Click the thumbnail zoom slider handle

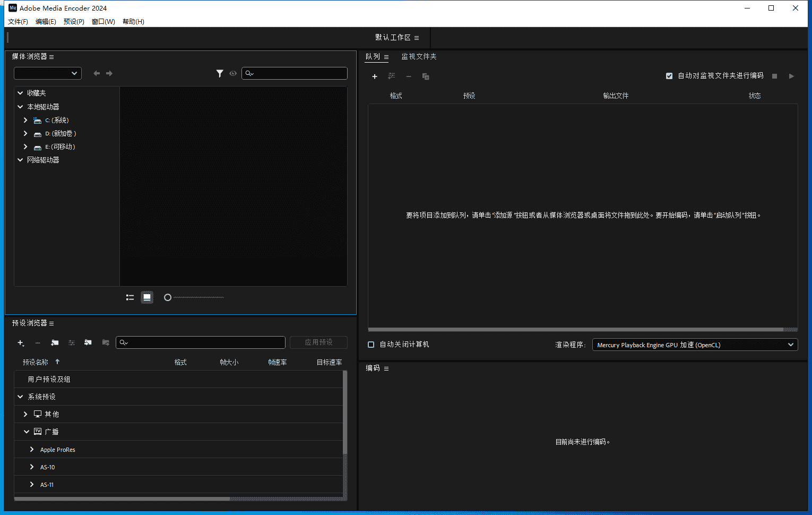(x=168, y=297)
